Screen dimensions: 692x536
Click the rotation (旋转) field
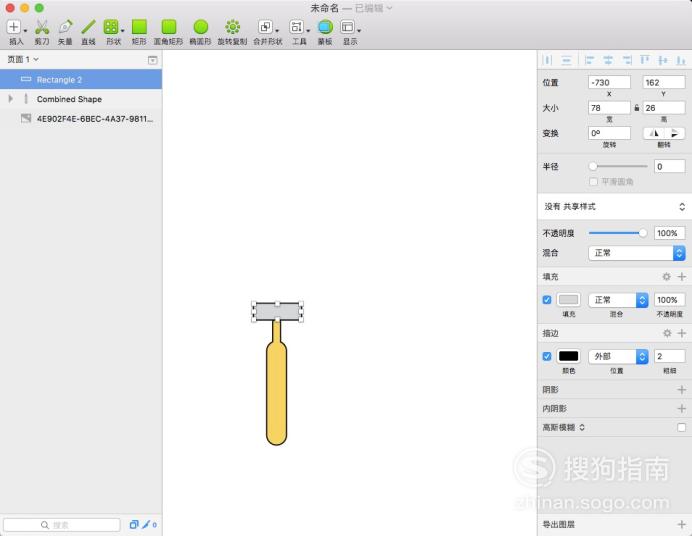pos(609,133)
